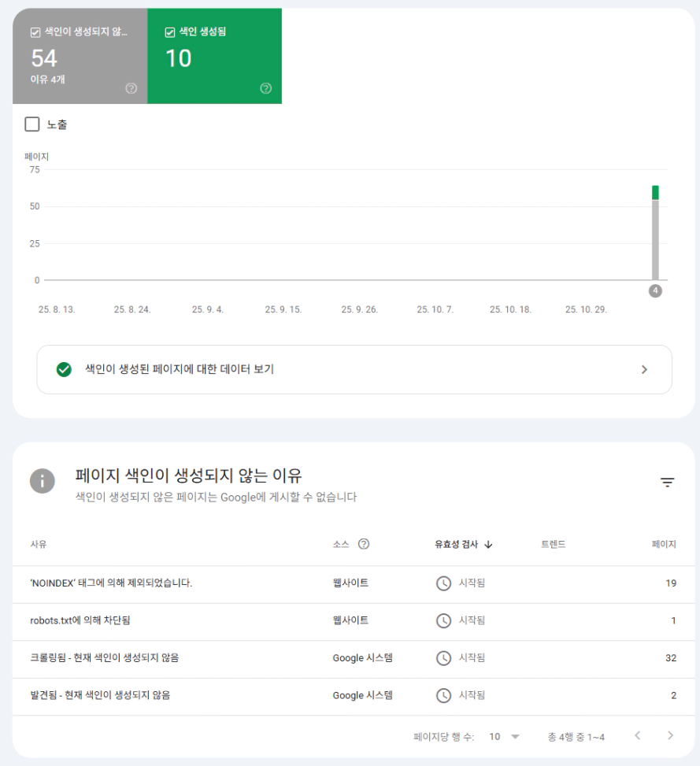Toggle the 노출 checkbox

32,124
